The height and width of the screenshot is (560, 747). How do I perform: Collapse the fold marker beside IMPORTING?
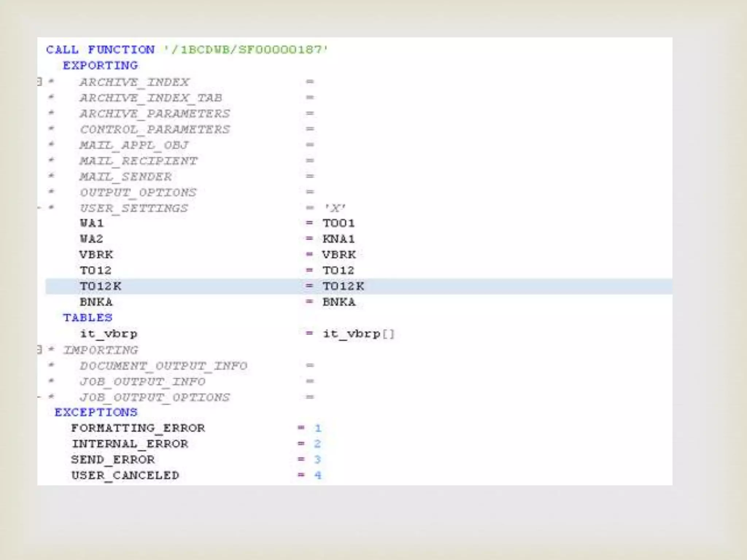tap(39, 350)
